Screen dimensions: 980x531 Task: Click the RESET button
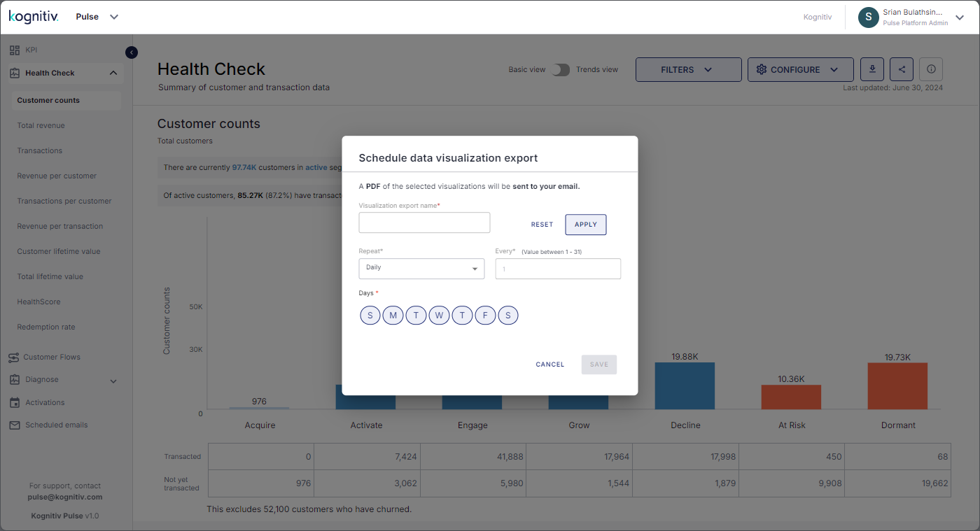click(542, 225)
